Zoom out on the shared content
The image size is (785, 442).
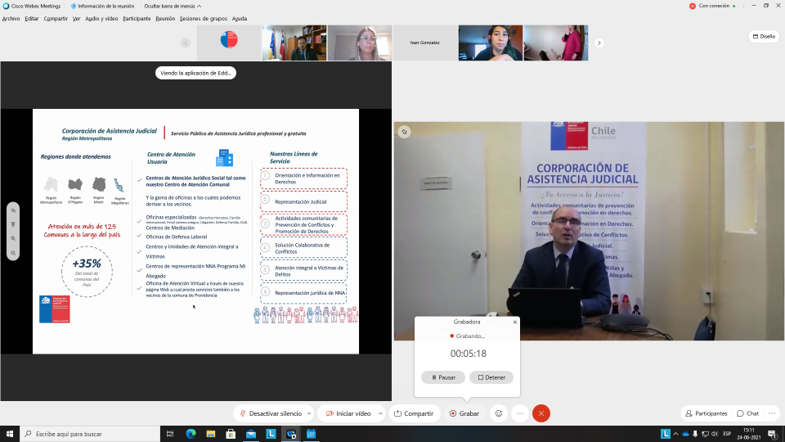point(13,253)
